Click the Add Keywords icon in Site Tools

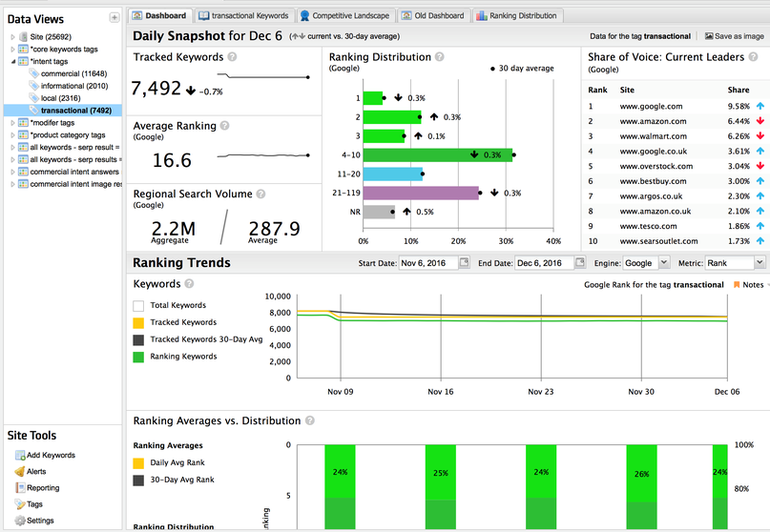point(20,456)
